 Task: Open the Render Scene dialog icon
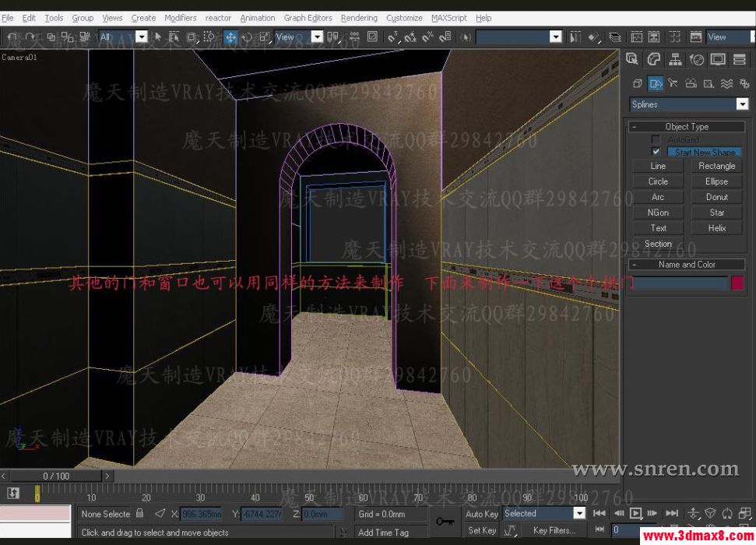pyautogui.click(x=695, y=37)
